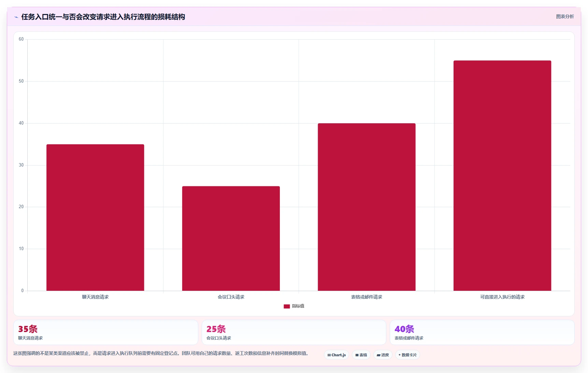Click the 聊天消息请求 x-axis label

pos(95,297)
